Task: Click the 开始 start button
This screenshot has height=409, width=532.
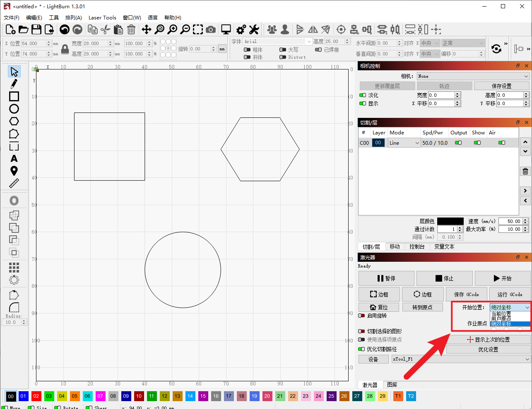Action: pyautogui.click(x=502, y=278)
